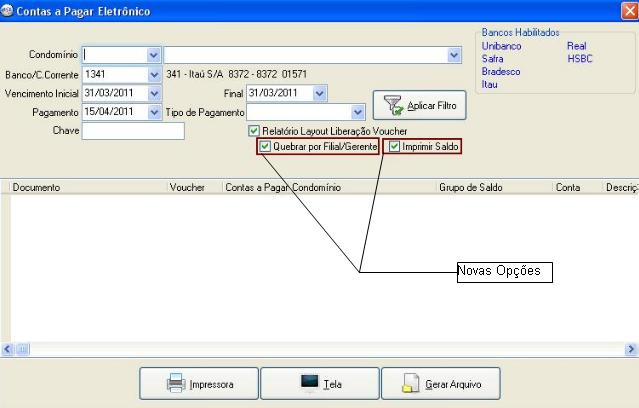Open the Final date dropdown
639x408 pixels.
[319, 93]
